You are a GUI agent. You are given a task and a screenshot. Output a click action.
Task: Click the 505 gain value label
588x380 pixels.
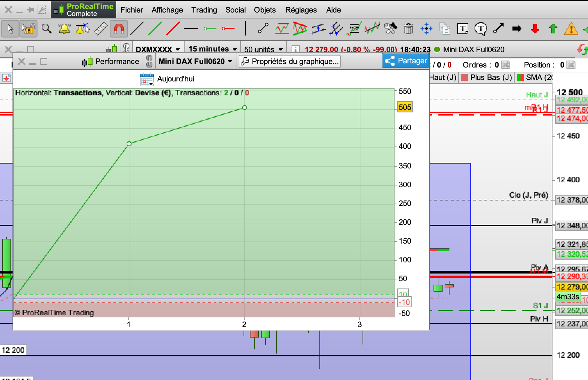point(405,107)
